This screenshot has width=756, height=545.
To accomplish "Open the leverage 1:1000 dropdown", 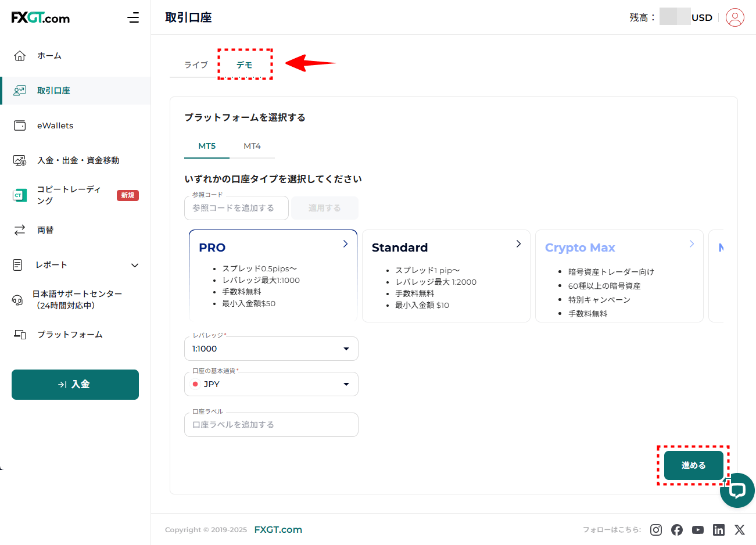I will click(271, 349).
